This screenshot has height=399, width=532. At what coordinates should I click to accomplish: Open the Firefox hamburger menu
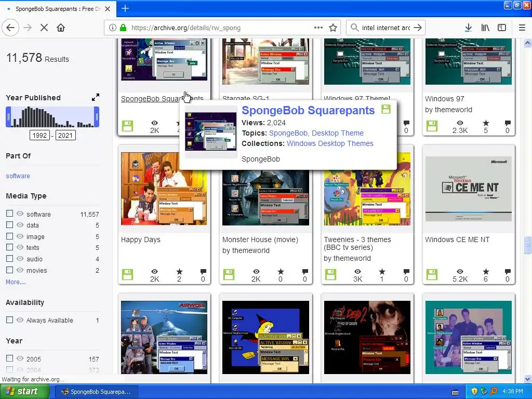pyautogui.click(x=522, y=28)
